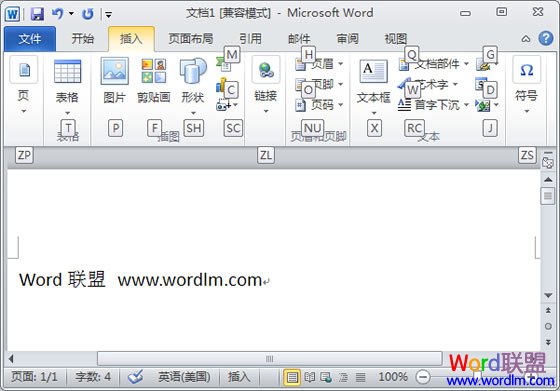Viewport: 560px width, 391px height.
Task: Open word count via 字数: 4
Action: 93,377
